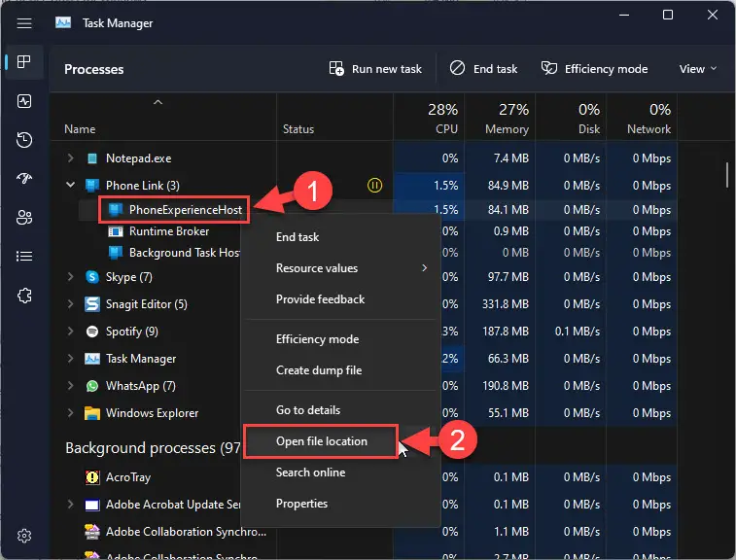Select Adobe Collaboration Synchro... below Adobe Acrobat

pos(186,532)
